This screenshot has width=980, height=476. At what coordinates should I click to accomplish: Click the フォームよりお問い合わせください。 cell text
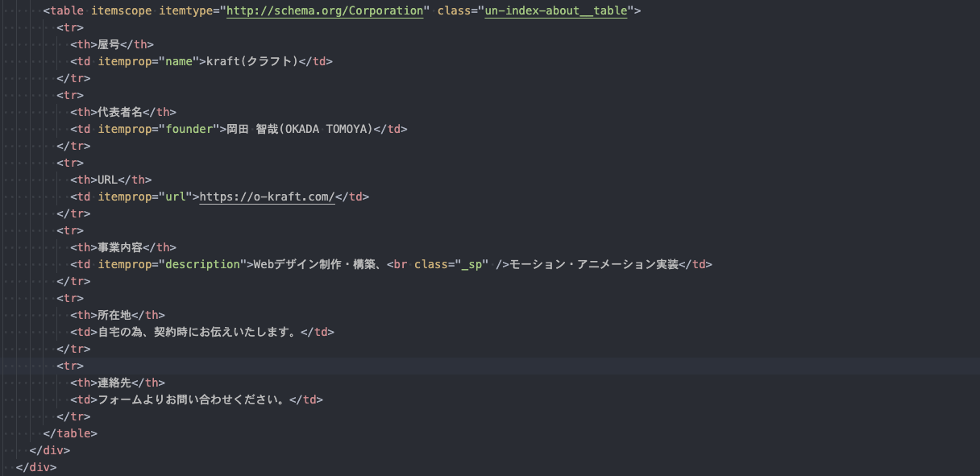[x=190, y=399]
